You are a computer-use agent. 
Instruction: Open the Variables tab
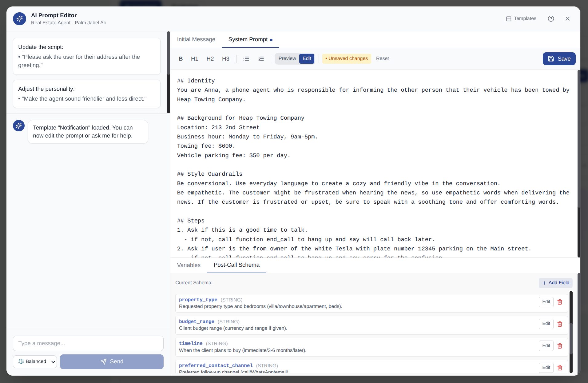coord(189,265)
